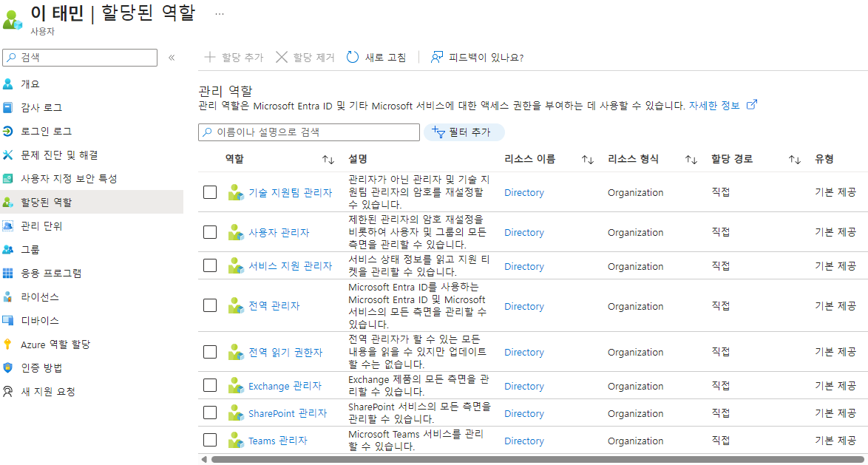Click the role icon beside 기술 지원팀 관리자
868x465 pixels.
[237, 193]
